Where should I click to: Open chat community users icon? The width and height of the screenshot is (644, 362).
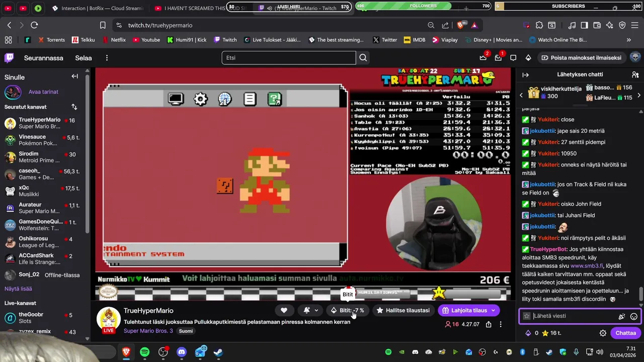[635, 74]
